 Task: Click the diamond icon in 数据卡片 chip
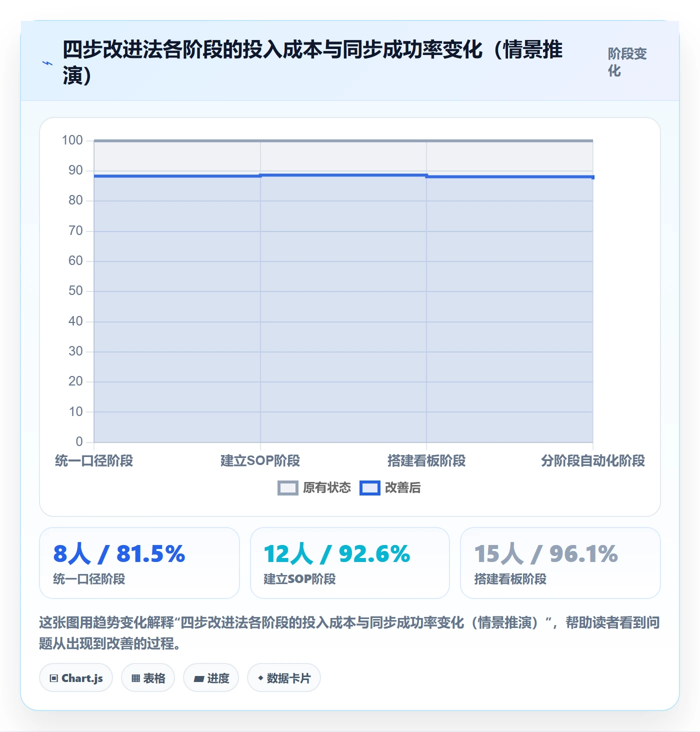260,678
